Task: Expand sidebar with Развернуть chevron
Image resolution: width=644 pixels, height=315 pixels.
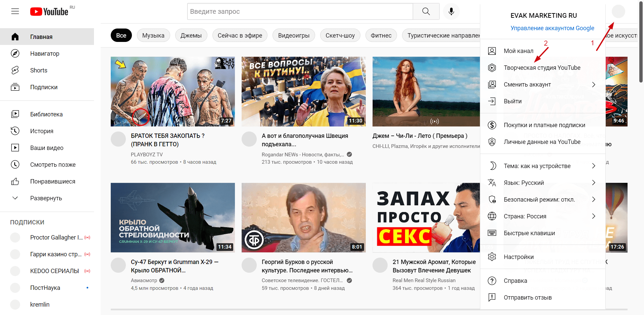Action: [x=15, y=198]
